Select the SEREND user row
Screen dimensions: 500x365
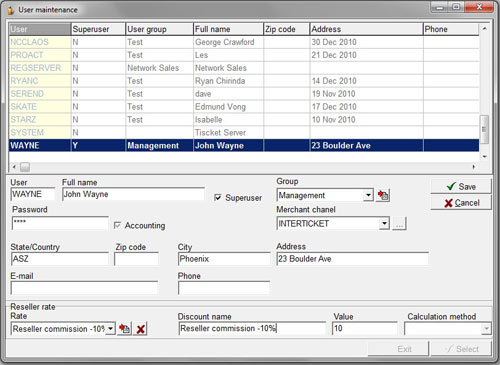coord(244,94)
